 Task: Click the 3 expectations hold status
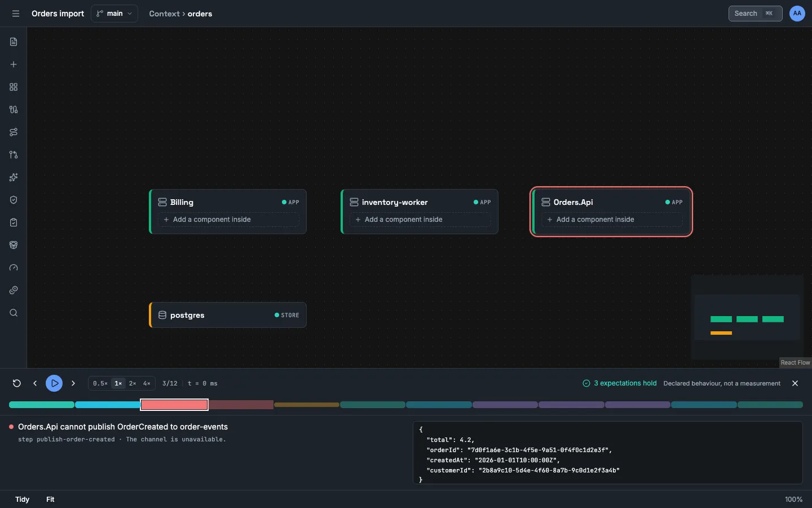pos(620,383)
